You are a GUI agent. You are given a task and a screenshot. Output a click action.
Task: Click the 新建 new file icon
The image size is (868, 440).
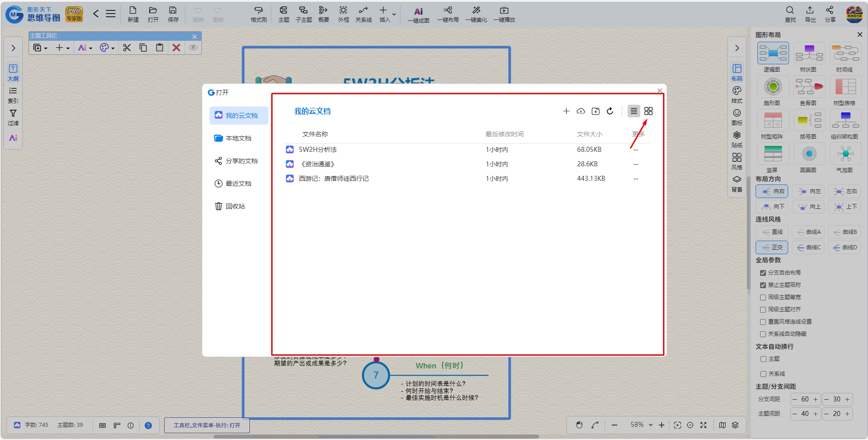click(133, 14)
